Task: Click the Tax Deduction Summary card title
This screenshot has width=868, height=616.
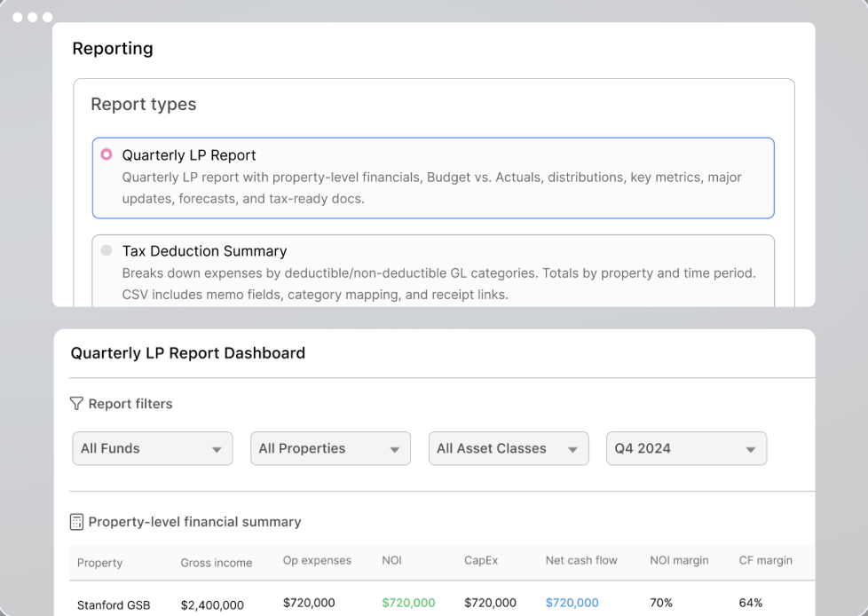Action: [204, 250]
